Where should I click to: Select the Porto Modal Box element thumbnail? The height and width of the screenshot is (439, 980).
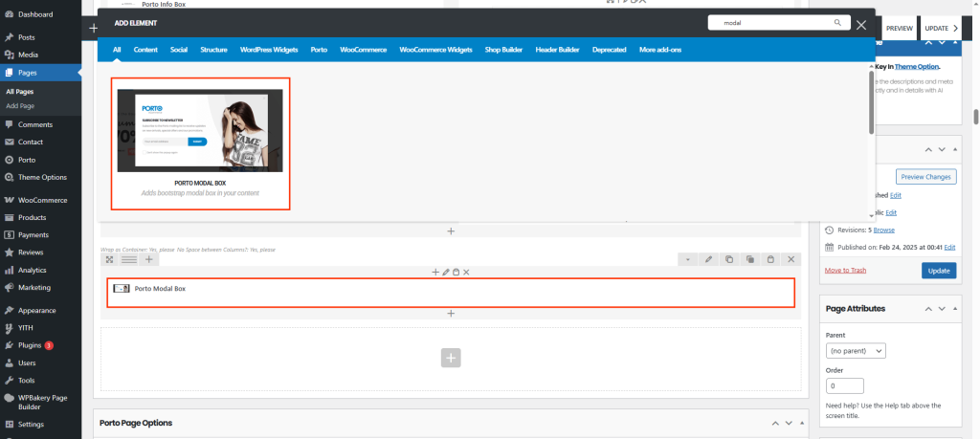200,130
